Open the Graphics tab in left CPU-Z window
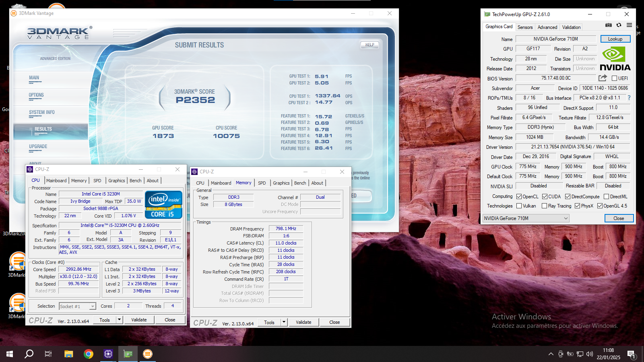The image size is (644, 362). point(116,181)
